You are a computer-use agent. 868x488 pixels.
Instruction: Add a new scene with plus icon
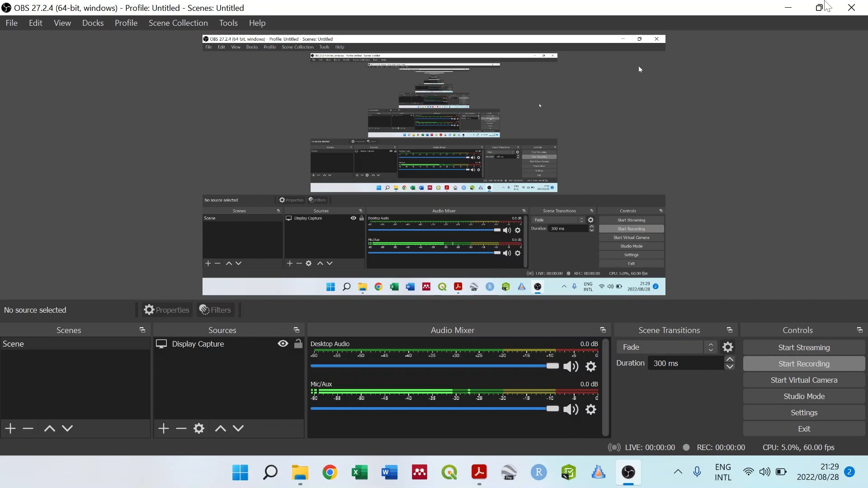[10, 428]
